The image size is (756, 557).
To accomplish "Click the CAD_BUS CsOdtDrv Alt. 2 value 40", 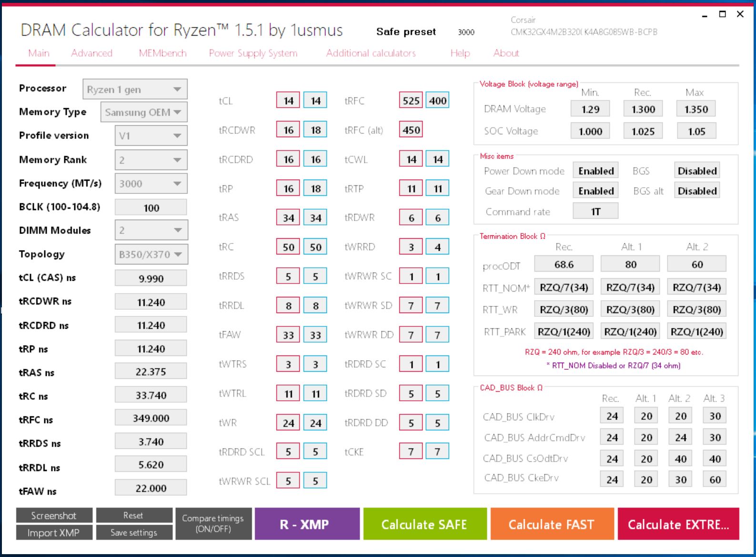I will (681, 459).
